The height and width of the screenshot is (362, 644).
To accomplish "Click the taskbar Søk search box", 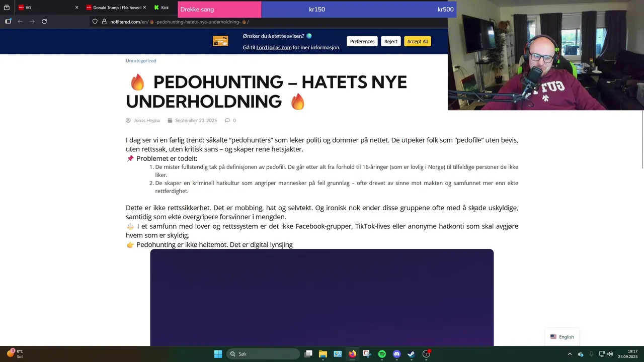I will pos(263,354).
